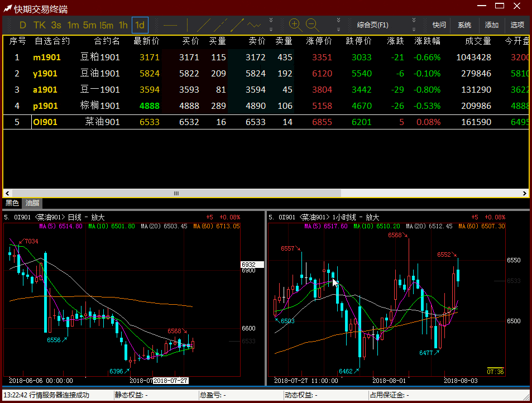The image size is (532, 403).
Task: Click the 成交量 column header
Action: (x=478, y=41)
